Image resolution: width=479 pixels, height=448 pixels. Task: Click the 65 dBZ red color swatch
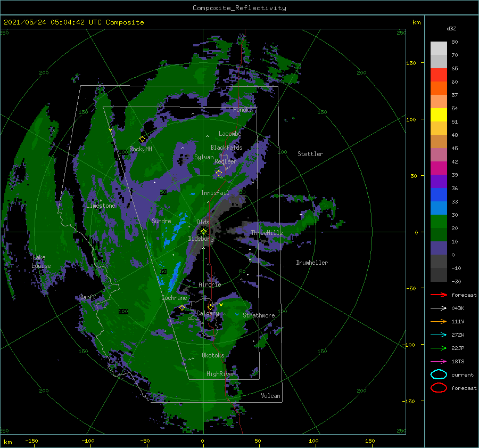pyautogui.click(x=439, y=75)
